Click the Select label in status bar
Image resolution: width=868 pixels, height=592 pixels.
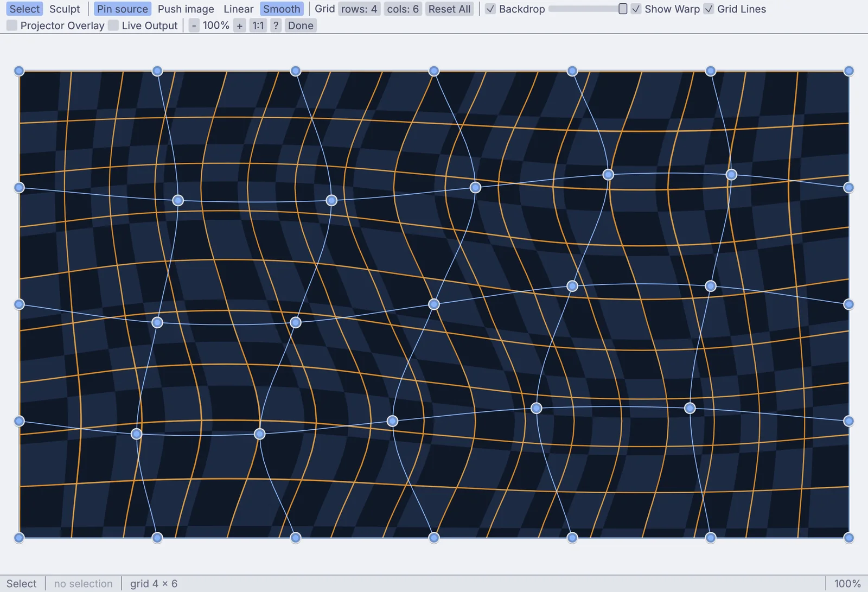pos(22,584)
